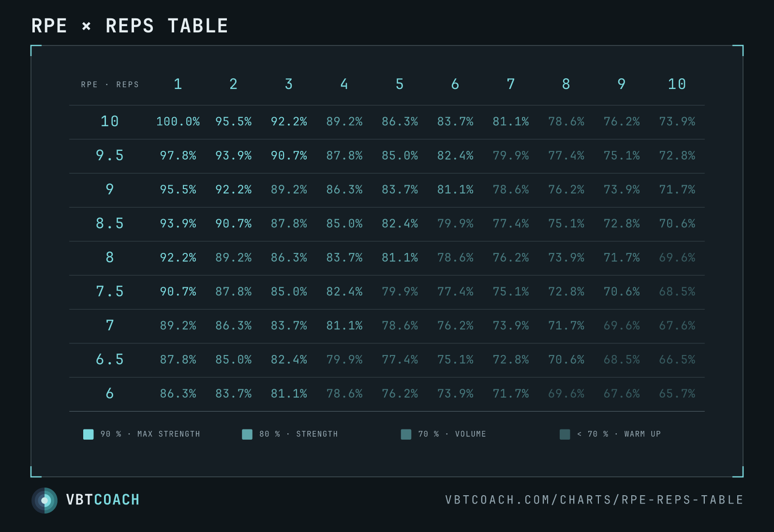Click the RPE 10 row header
The height and width of the screenshot is (532, 774).
click(110, 121)
